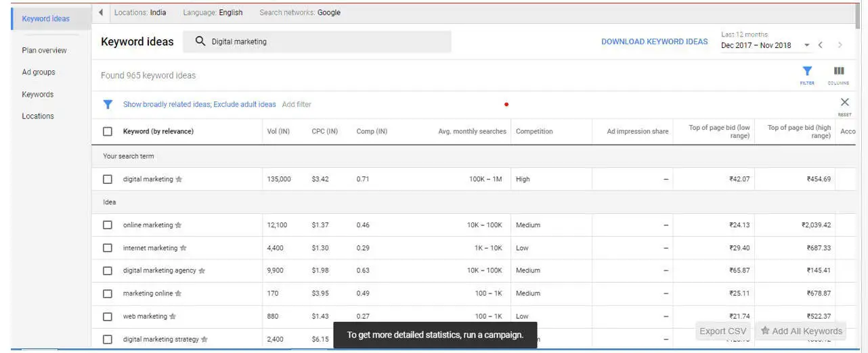The height and width of the screenshot is (353, 868).
Task: Click Add filter link
Action: tap(297, 105)
